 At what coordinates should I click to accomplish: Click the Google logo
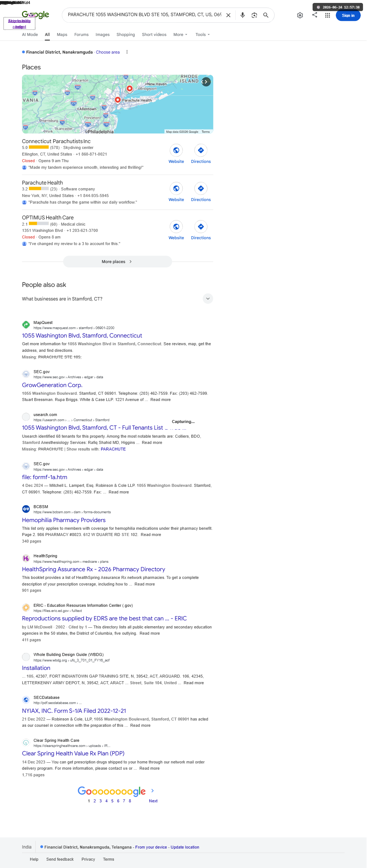[36, 15]
